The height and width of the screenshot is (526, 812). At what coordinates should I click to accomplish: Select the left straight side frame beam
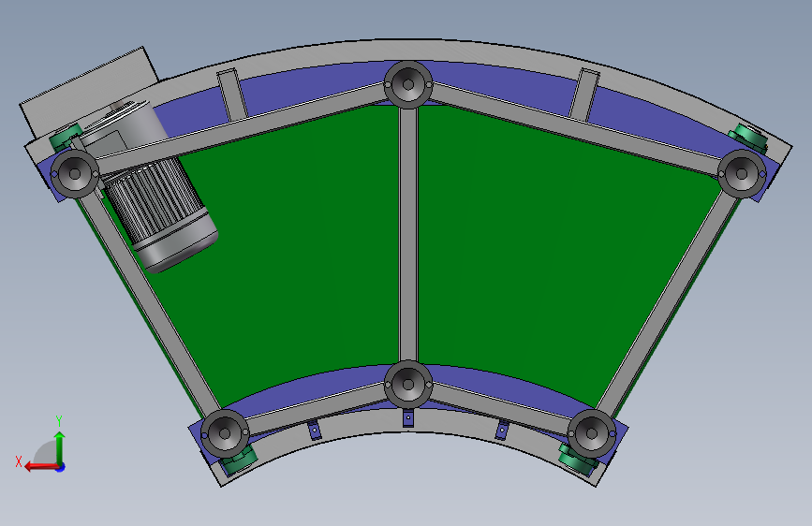pos(150,303)
